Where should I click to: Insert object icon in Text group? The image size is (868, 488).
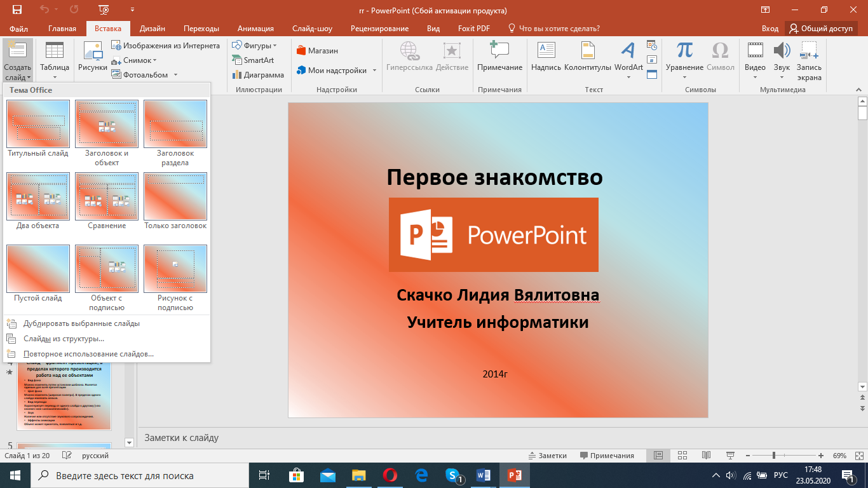tap(651, 74)
